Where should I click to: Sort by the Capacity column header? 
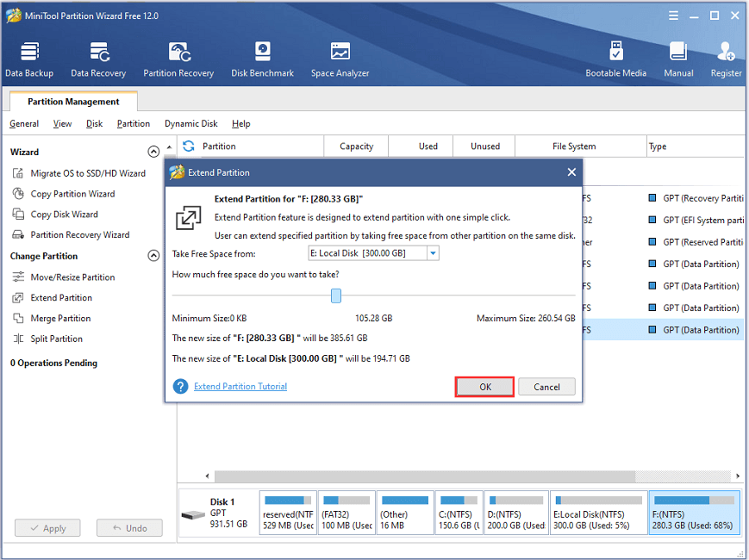(356, 146)
